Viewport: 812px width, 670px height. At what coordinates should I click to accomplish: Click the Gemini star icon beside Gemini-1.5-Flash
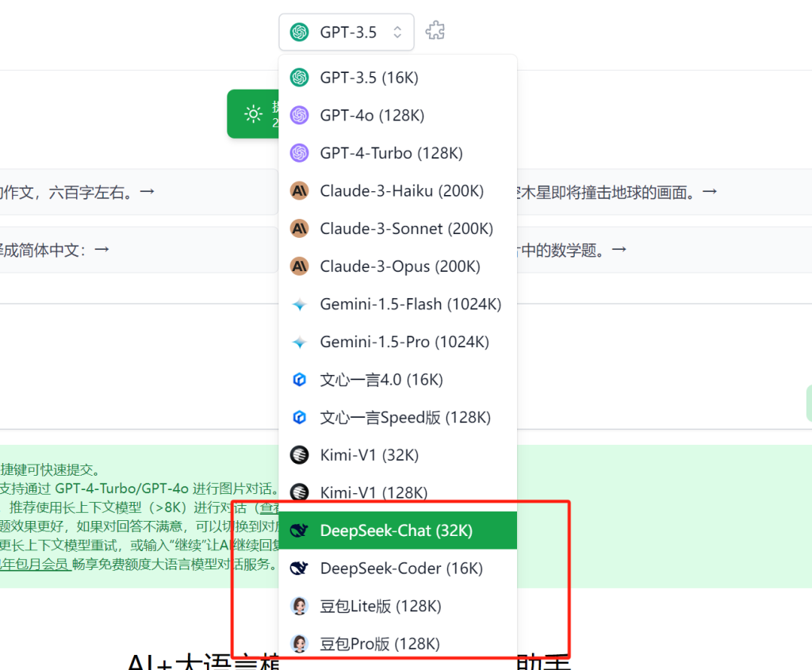299,304
